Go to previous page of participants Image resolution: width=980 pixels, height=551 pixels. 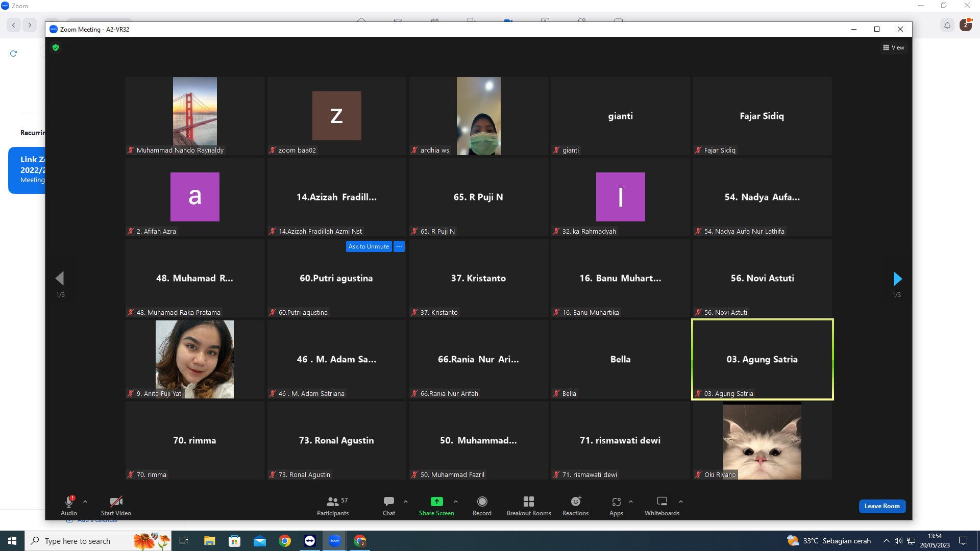coord(60,279)
